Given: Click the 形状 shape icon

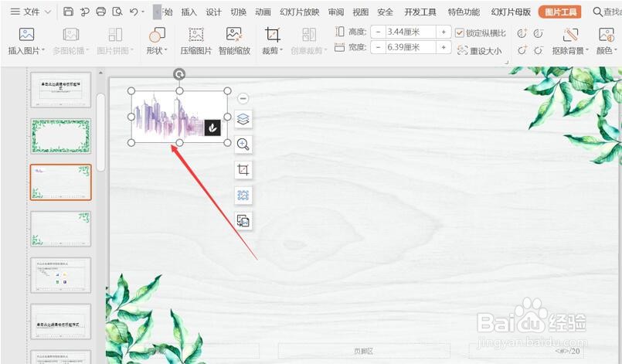Looking at the screenshot, I should [x=157, y=35].
